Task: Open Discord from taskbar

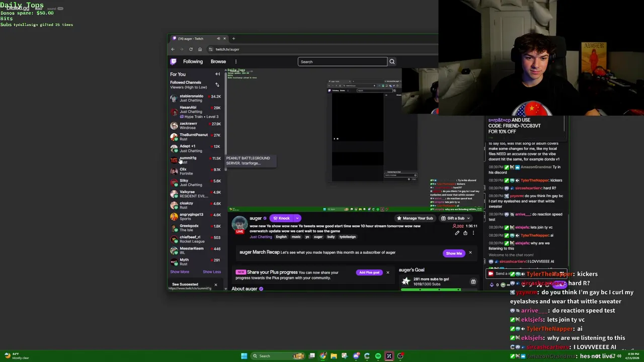Action: coord(356,356)
